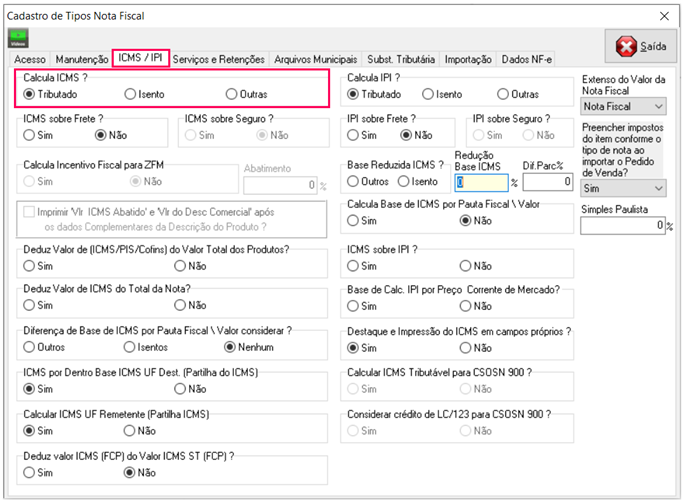This screenshot has width=684, height=503.
Task: Click the Simples Paulista percentage field
Action: 622,226
